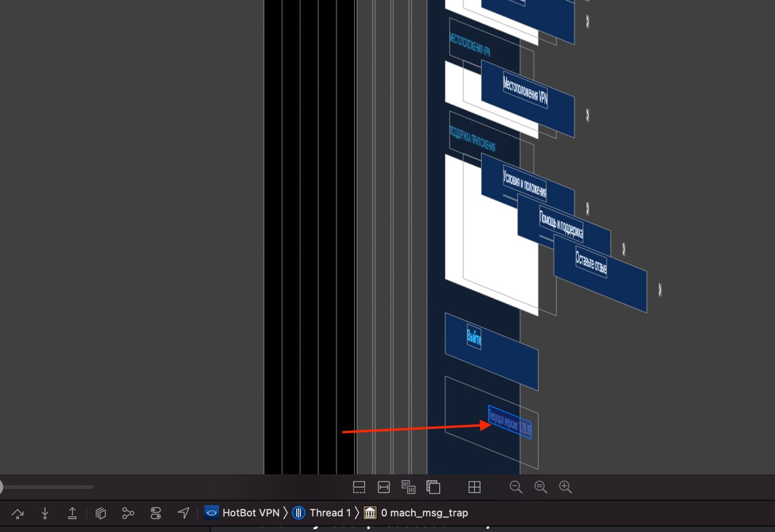Click the Thread 1 icon in jump bar
The height and width of the screenshot is (532, 775).
298,513
